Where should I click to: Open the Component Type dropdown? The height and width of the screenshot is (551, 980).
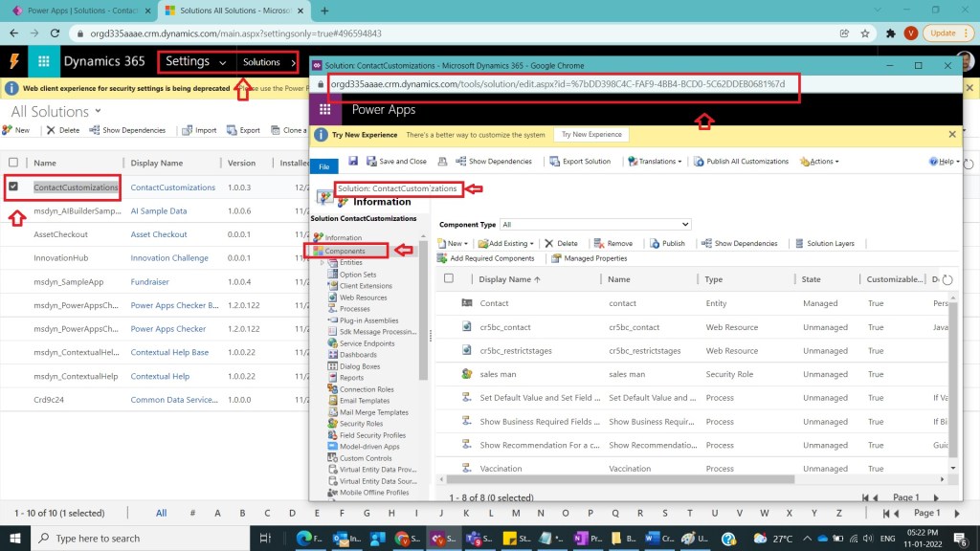(x=595, y=225)
